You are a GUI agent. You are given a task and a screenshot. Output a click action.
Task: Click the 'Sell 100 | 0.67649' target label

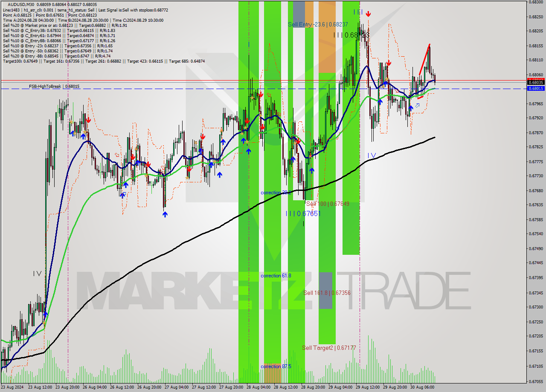(x=328, y=204)
